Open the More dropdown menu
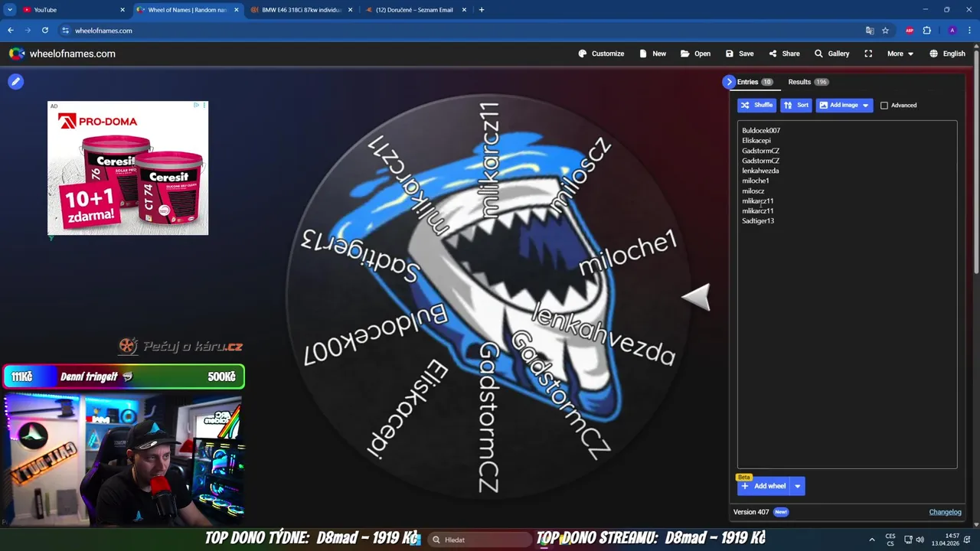The image size is (980, 551). 900,54
